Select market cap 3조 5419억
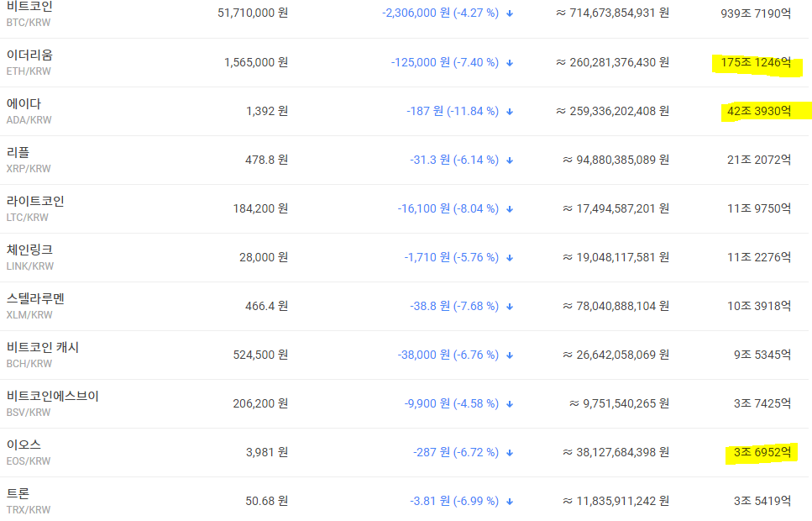The image size is (812, 521). coord(762,501)
